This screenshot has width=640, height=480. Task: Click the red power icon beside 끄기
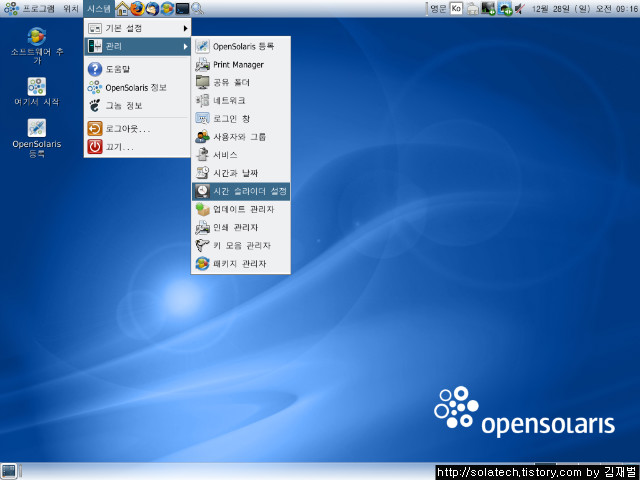pyautogui.click(x=95, y=147)
